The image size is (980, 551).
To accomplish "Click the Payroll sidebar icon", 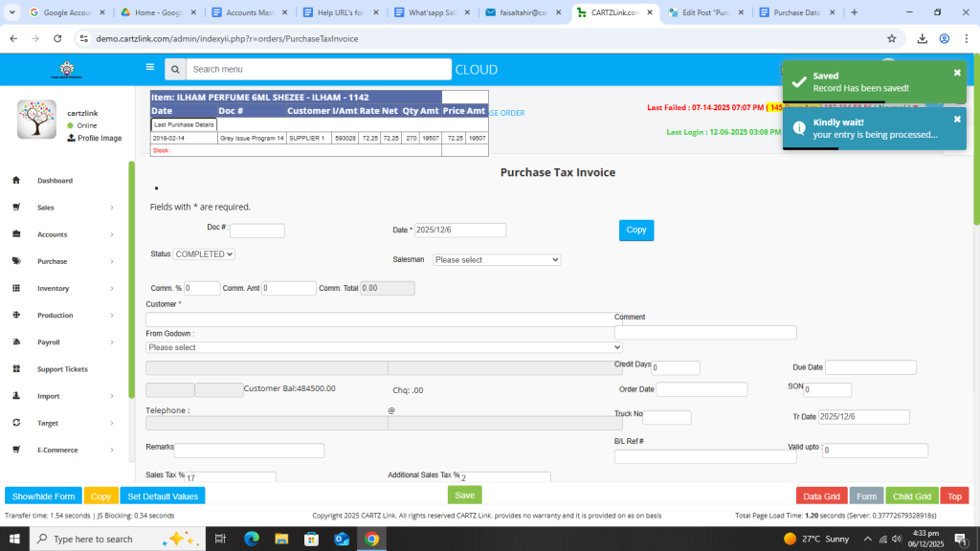I will (x=16, y=342).
